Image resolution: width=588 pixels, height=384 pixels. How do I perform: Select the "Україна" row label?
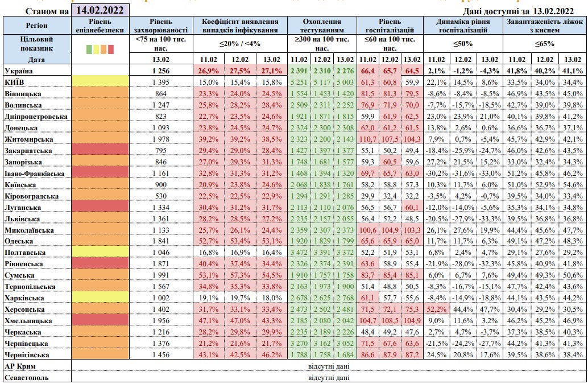coord(19,71)
